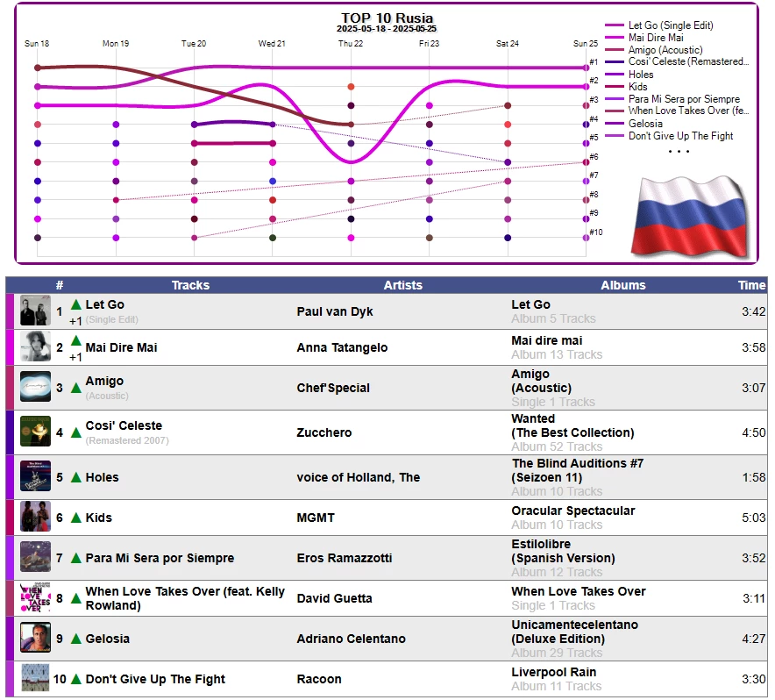Open the Adriano Celentano artist link

tap(351, 639)
